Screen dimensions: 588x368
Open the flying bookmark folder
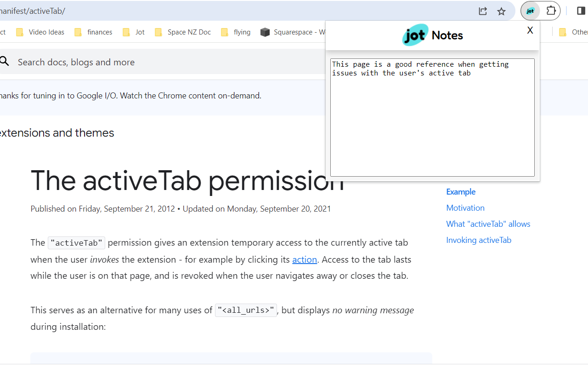coord(235,32)
